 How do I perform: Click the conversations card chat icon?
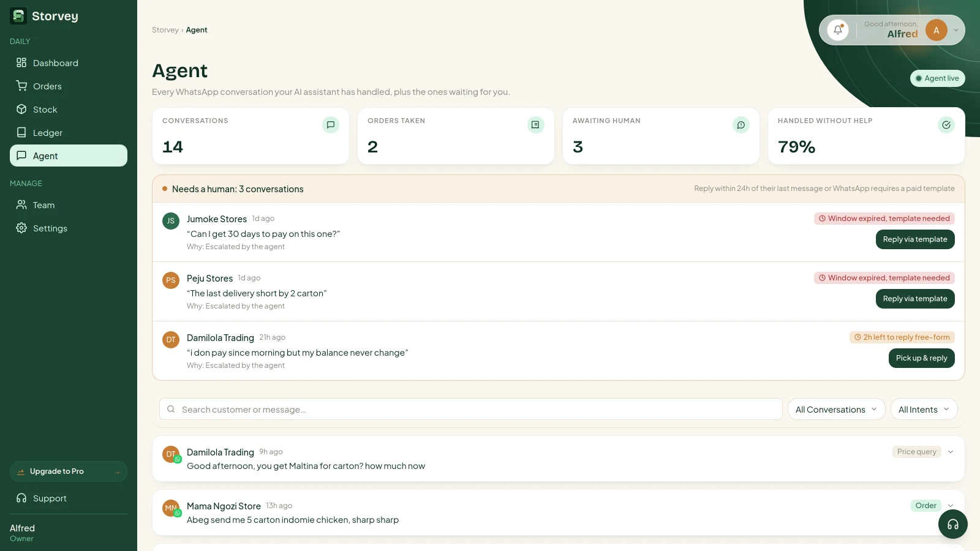click(331, 125)
